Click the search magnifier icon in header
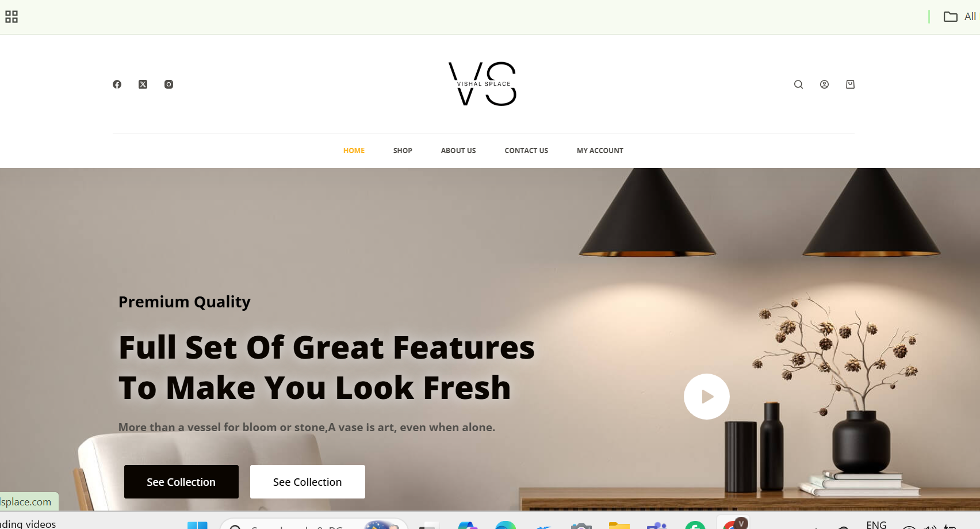This screenshot has width=980, height=529. [x=798, y=84]
